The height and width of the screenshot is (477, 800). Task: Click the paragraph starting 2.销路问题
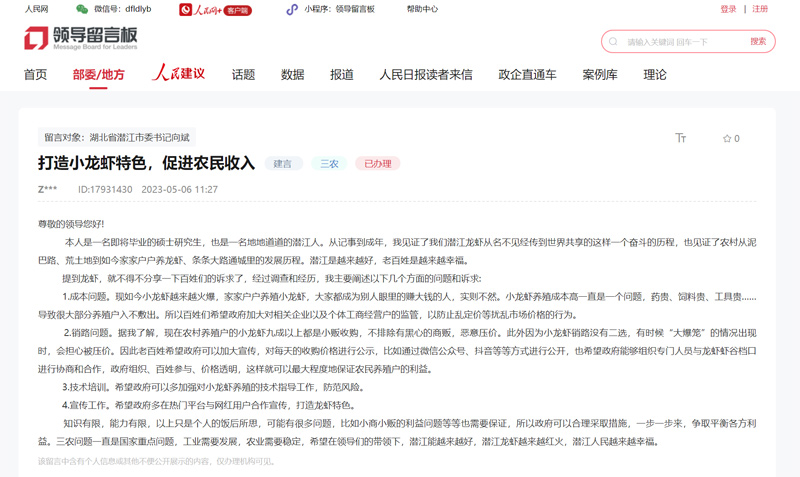pyautogui.click(x=397, y=351)
